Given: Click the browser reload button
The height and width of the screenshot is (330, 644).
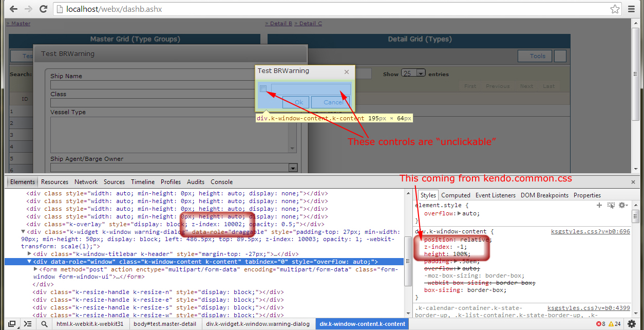Looking at the screenshot, I should point(43,9).
